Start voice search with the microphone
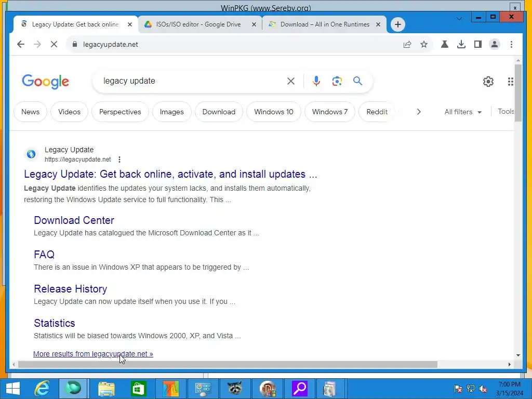The image size is (532, 399). click(316, 81)
